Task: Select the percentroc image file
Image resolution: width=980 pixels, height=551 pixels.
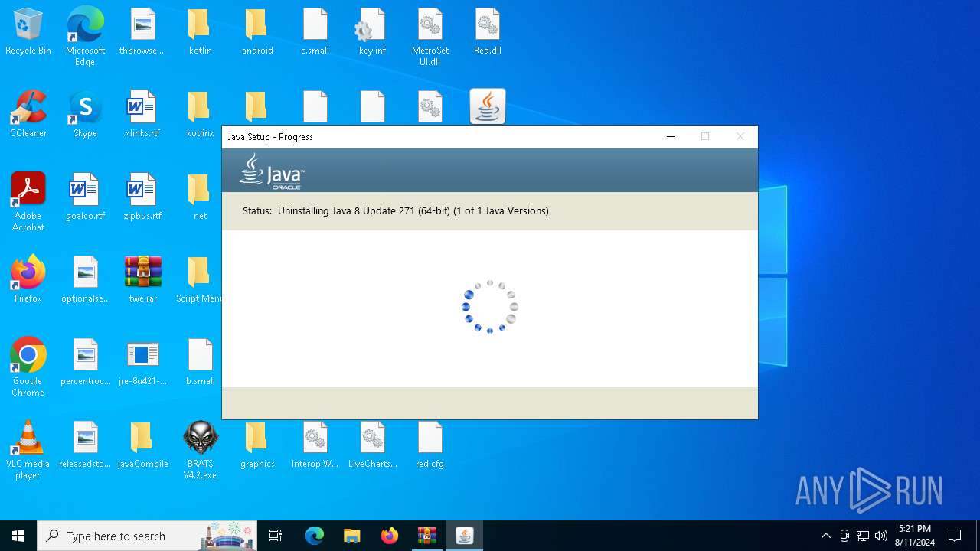Action: (85, 362)
